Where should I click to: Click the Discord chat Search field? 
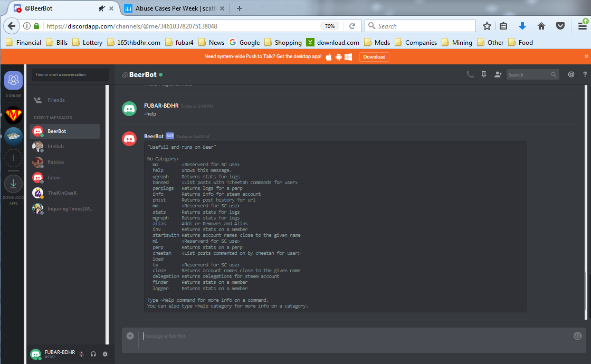tap(532, 74)
